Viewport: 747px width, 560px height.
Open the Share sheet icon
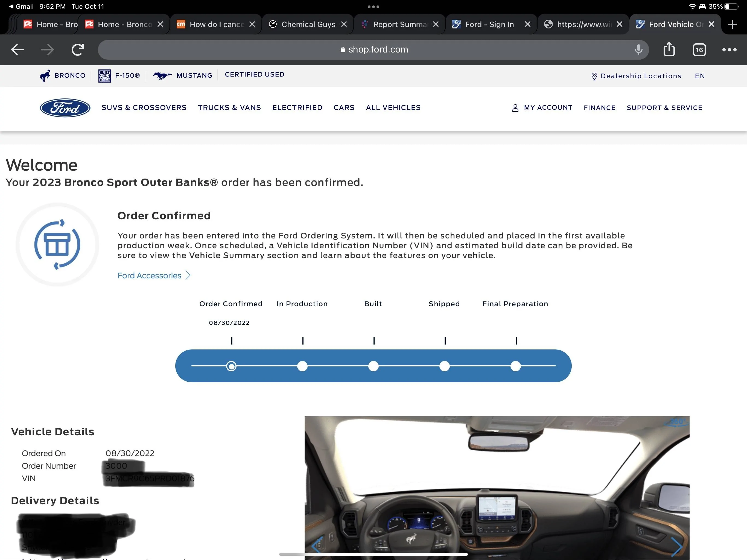click(x=669, y=49)
